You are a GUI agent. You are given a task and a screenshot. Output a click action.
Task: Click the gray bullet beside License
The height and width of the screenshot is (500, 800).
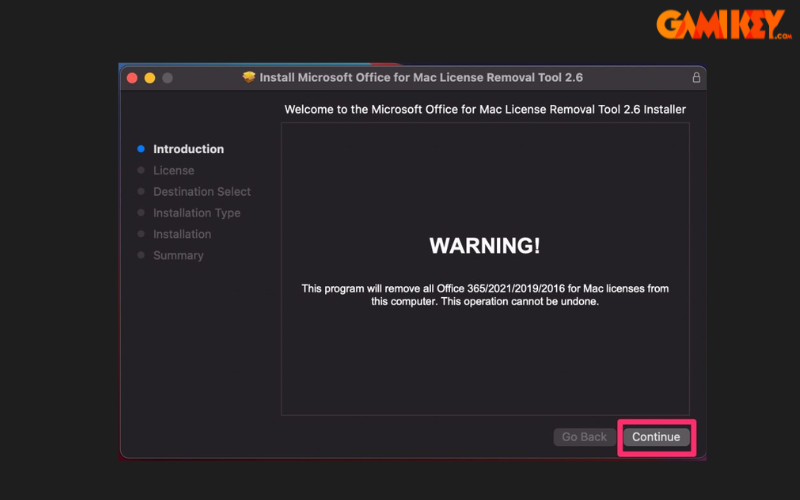tap(141, 171)
